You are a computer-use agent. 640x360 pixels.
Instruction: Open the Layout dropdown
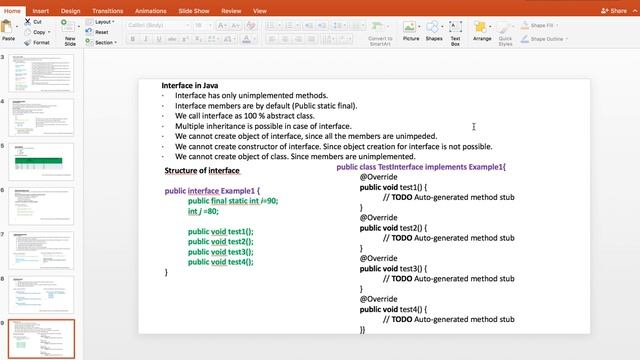click(x=100, y=22)
